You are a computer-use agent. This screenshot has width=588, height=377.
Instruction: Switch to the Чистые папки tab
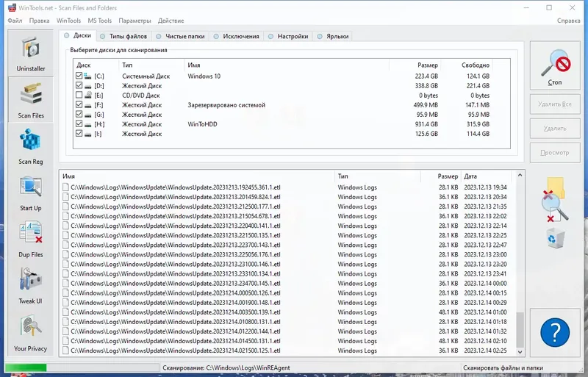click(x=180, y=37)
